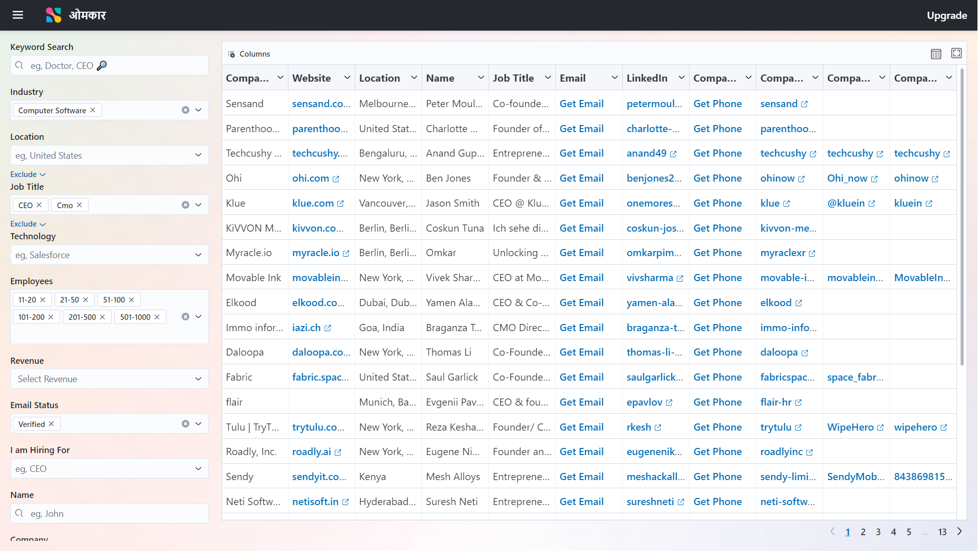Open the Website column menu chevron
The width and height of the screenshot is (980, 551).
point(347,78)
